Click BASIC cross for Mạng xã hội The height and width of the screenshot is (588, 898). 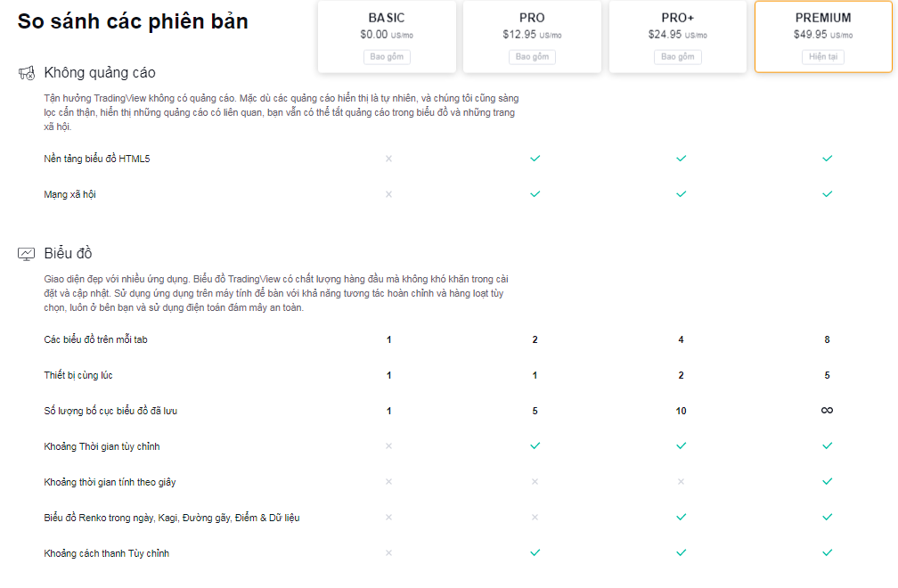pyautogui.click(x=388, y=194)
